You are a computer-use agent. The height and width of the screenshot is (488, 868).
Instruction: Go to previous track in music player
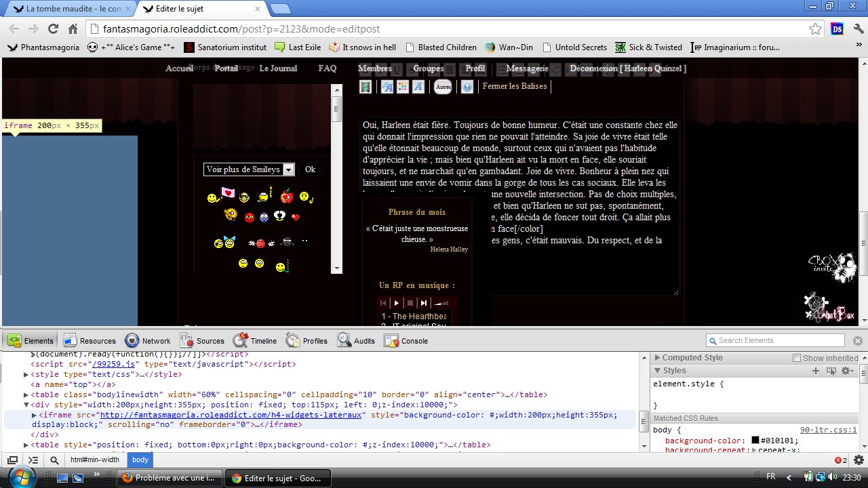383,303
